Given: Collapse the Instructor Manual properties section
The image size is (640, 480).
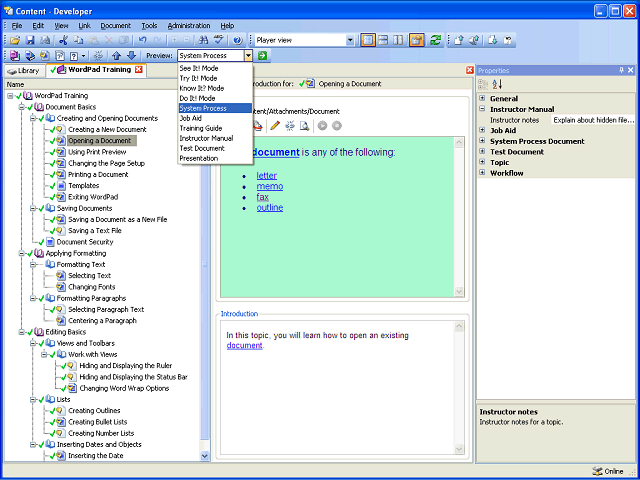Looking at the screenshot, I should click(x=482, y=109).
